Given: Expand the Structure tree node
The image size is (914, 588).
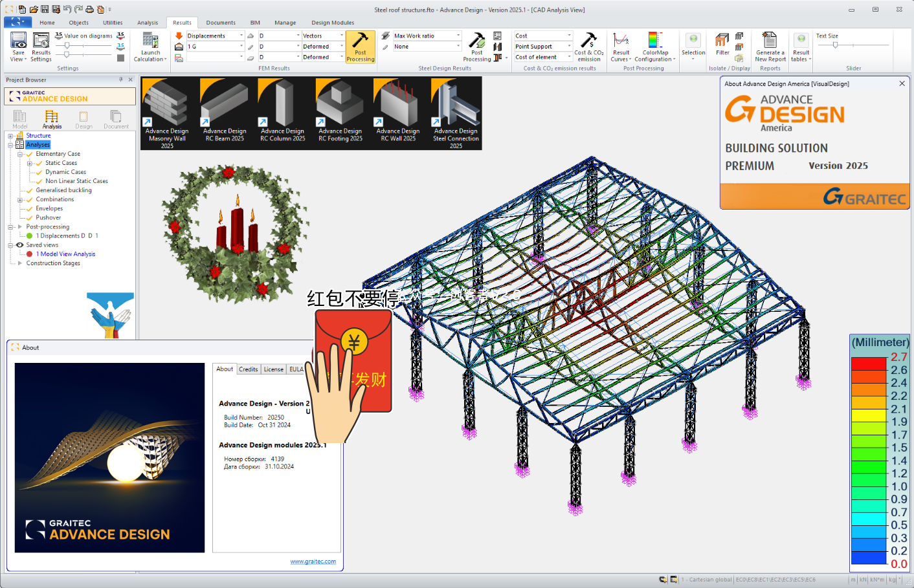Looking at the screenshot, I should (10, 136).
